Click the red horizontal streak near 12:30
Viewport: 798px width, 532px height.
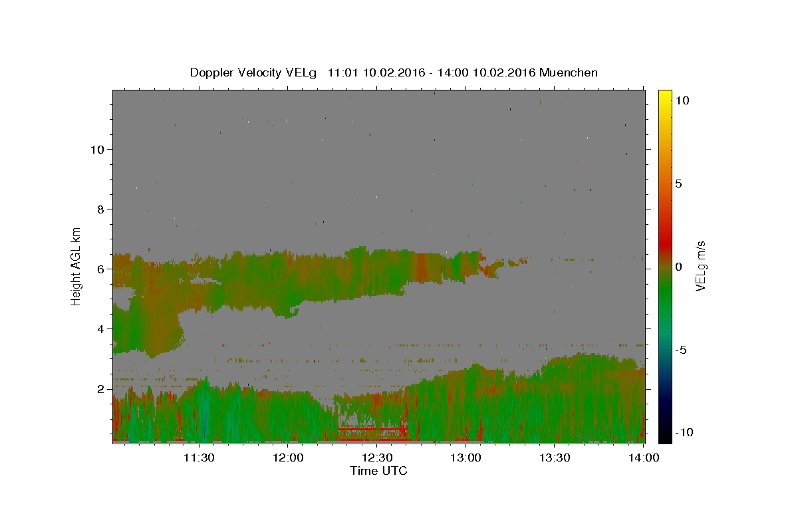[x=372, y=429]
